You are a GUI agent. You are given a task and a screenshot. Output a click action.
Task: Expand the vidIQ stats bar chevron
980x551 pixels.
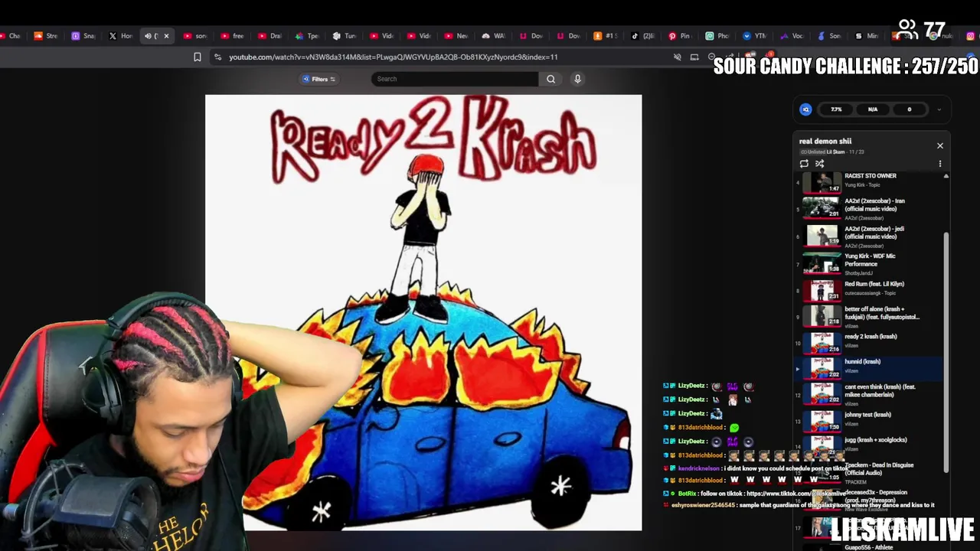(x=939, y=109)
